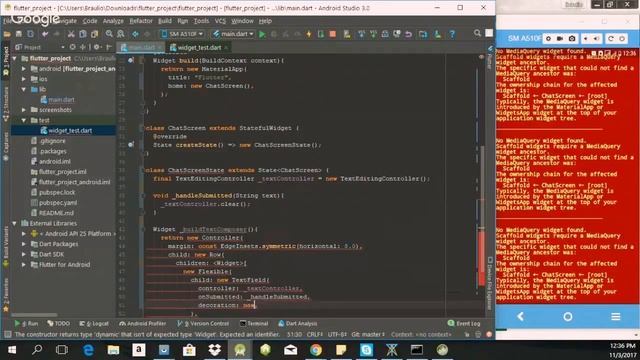Click the volume down icon in SM A510F toolbar

[x=586, y=39]
